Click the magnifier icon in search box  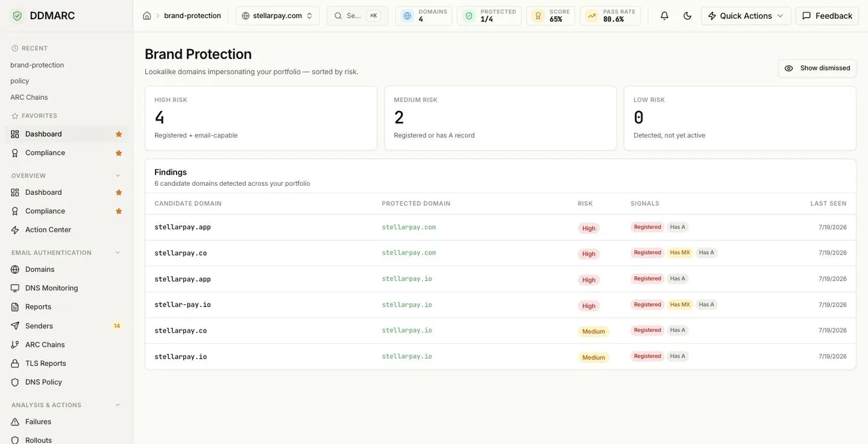(338, 16)
